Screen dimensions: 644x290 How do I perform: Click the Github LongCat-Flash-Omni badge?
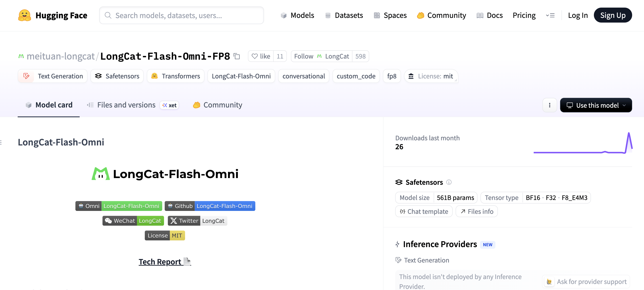tap(210, 206)
